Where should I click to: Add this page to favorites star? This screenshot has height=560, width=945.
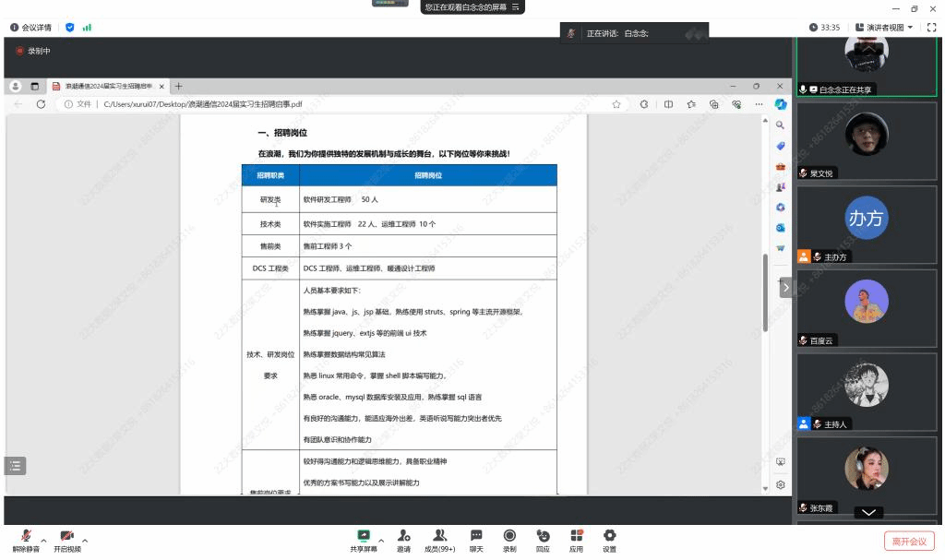(616, 104)
